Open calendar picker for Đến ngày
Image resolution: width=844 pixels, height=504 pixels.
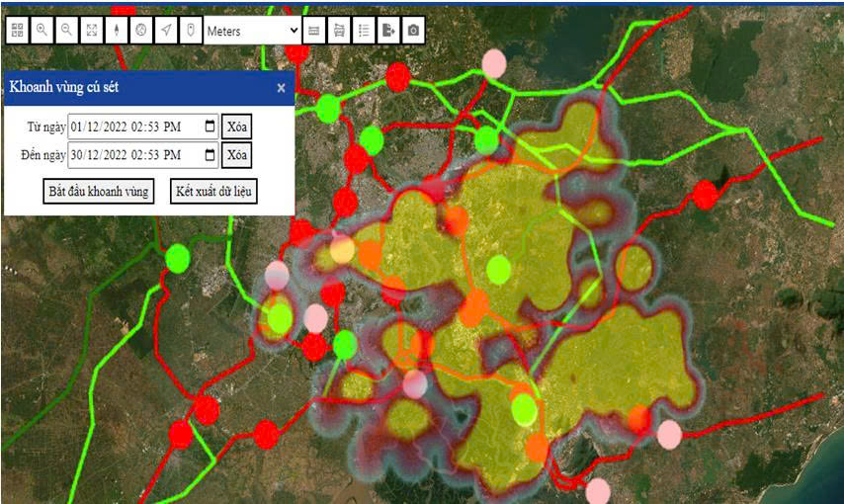pos(210,155)
